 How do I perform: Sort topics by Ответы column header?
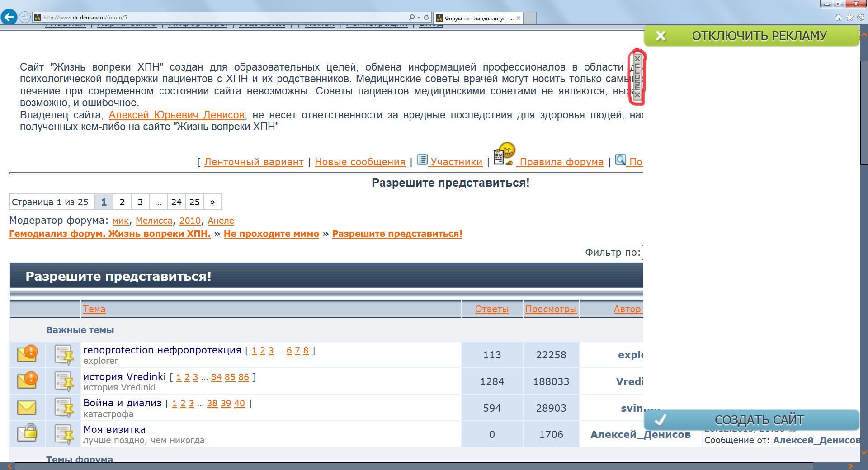point(491,309)
